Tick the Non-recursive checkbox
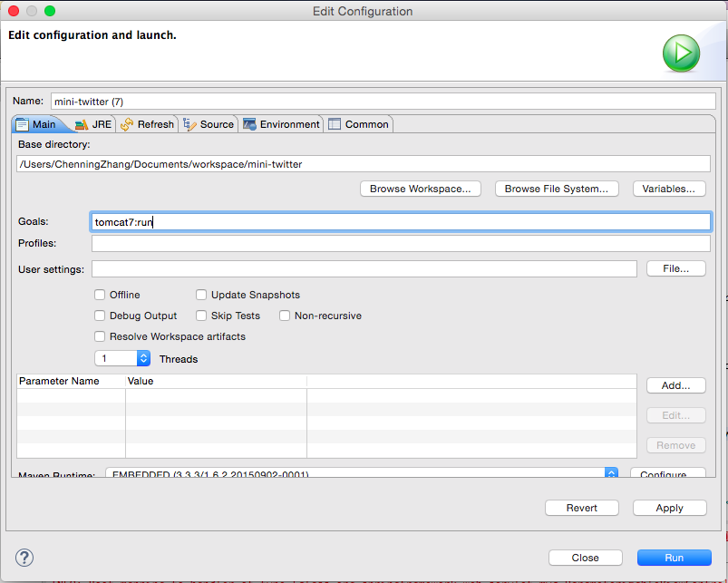Screen dimensions: 728x583 285,316
